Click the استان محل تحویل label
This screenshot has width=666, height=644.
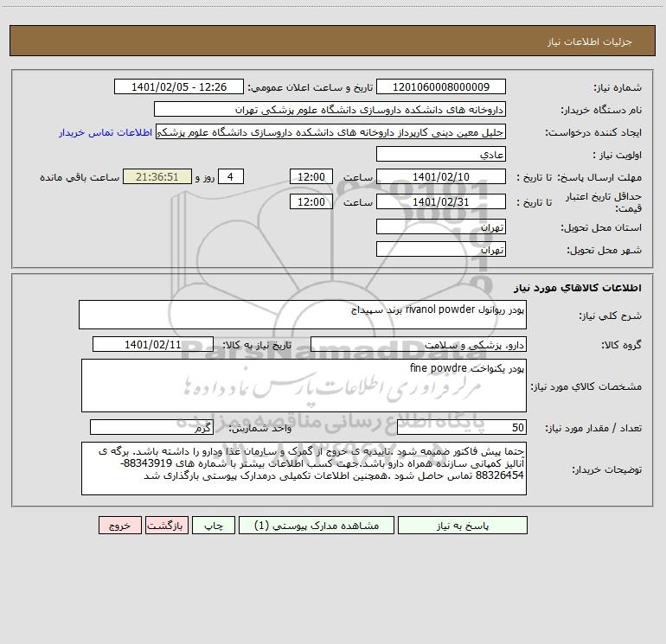(601, 228)
